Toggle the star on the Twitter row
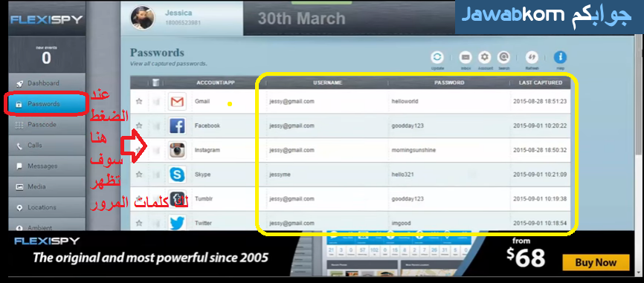 pyautogui.click(x=139, y=223)
